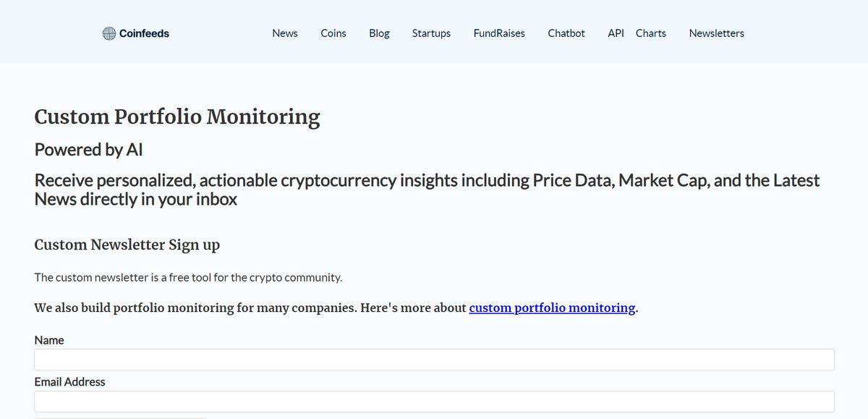Go to the Coins section
Image resolution: width=868 pixels, height=419 pixels.
(333, 33)
